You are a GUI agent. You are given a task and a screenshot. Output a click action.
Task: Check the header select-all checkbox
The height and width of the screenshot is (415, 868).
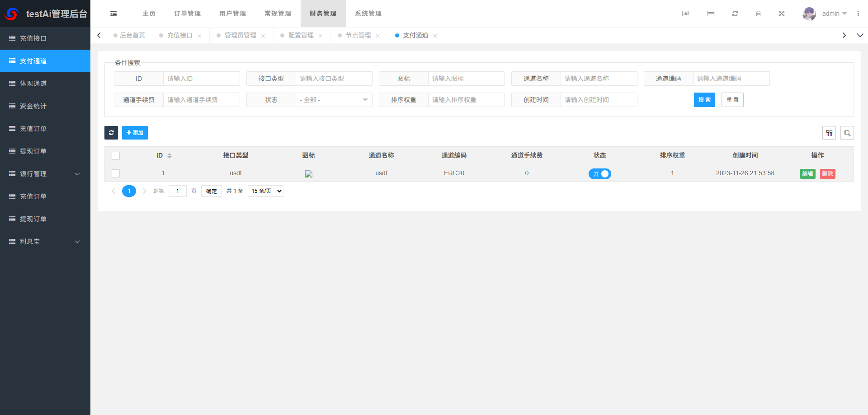116,155
